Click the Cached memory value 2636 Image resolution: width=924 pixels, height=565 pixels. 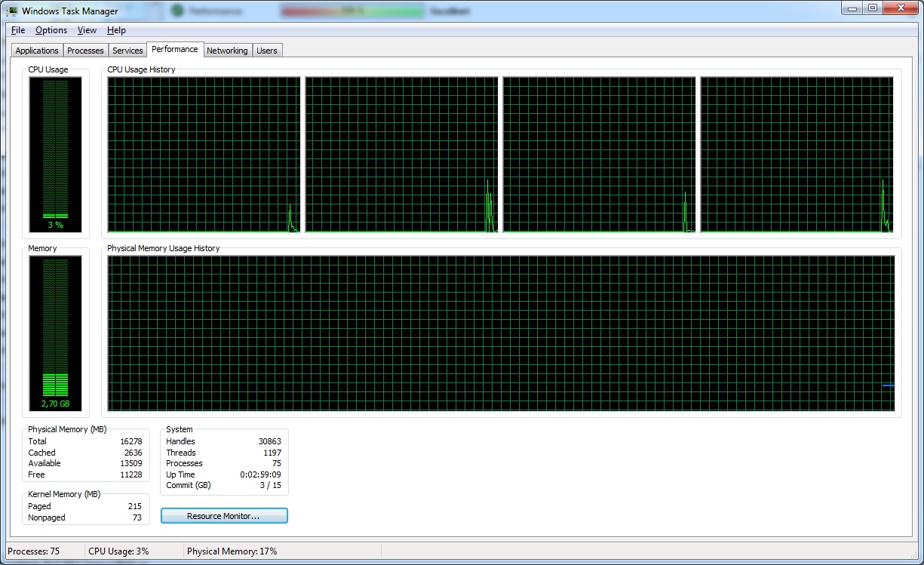pos(134,453)
